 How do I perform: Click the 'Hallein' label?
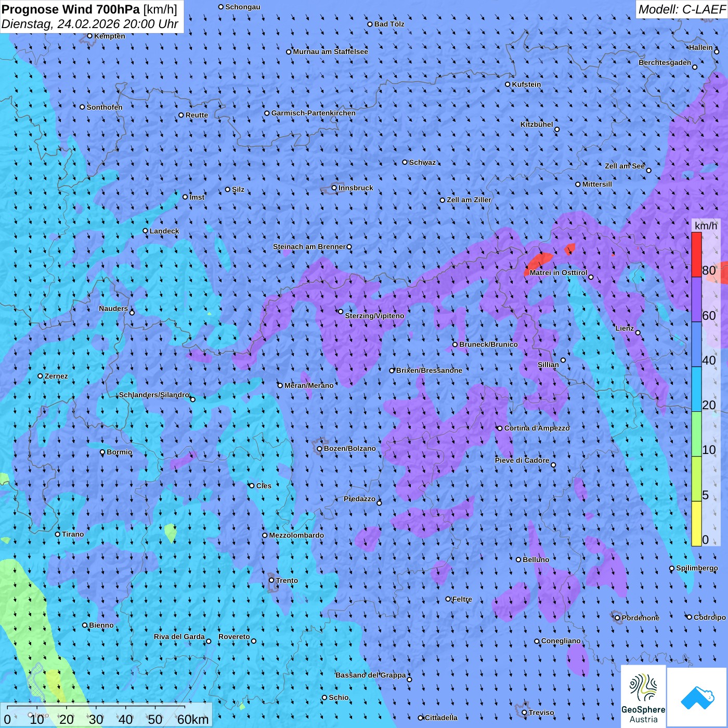tap(701, 47)
